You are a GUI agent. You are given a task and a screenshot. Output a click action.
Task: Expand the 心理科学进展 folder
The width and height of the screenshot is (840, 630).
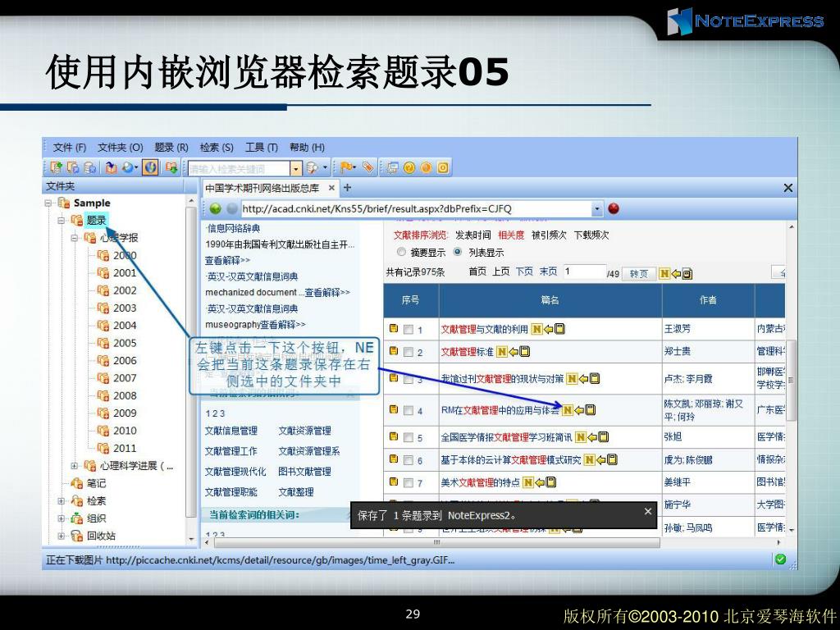click(x=75, y=466)
